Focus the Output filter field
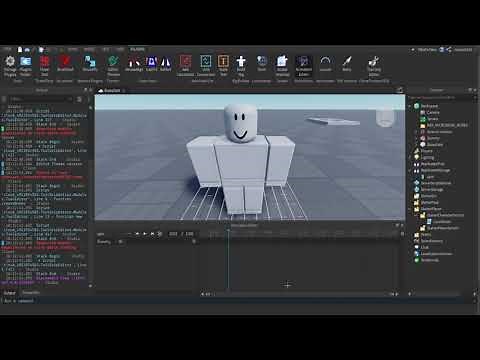Screen dimensions: 480x360 tap(40, 99)
